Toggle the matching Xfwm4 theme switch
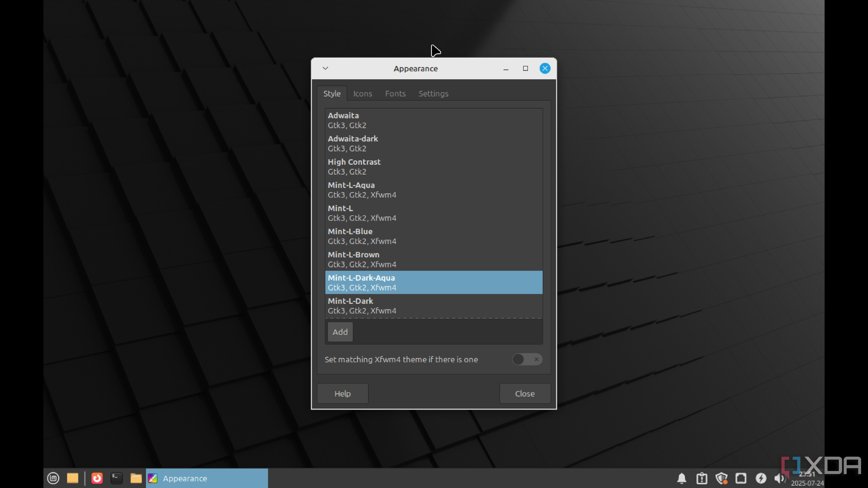This screenshot has height=488, width=868. 527,359
